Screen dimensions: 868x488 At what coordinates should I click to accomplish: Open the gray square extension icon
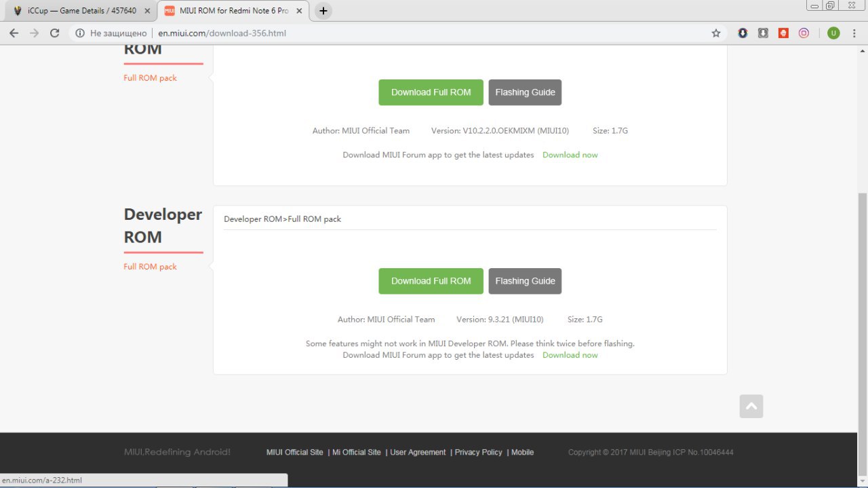(763, 33)
